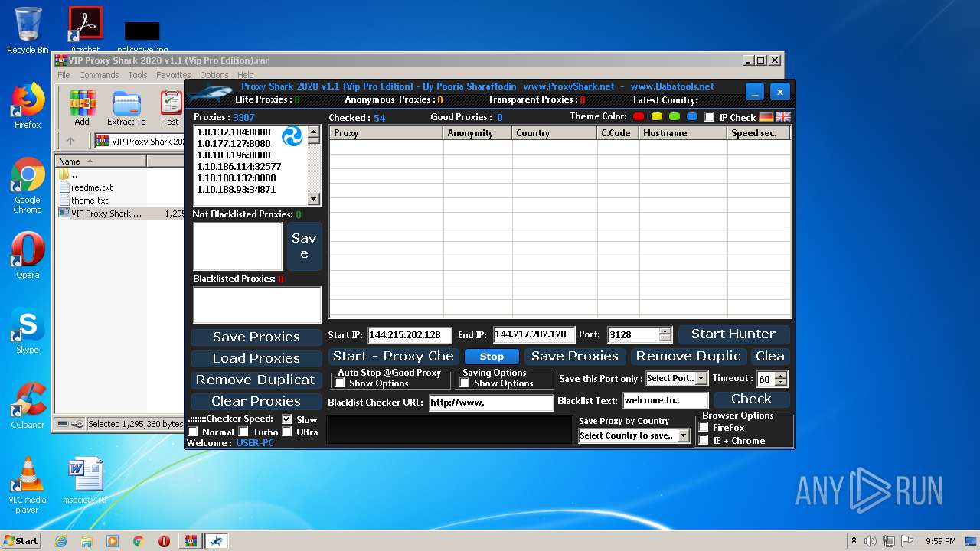This screenshot has width=980, height=551.
Task: Open Acrobat desktop shortcut
Action: pyautogui.click(x=85, y=31)
